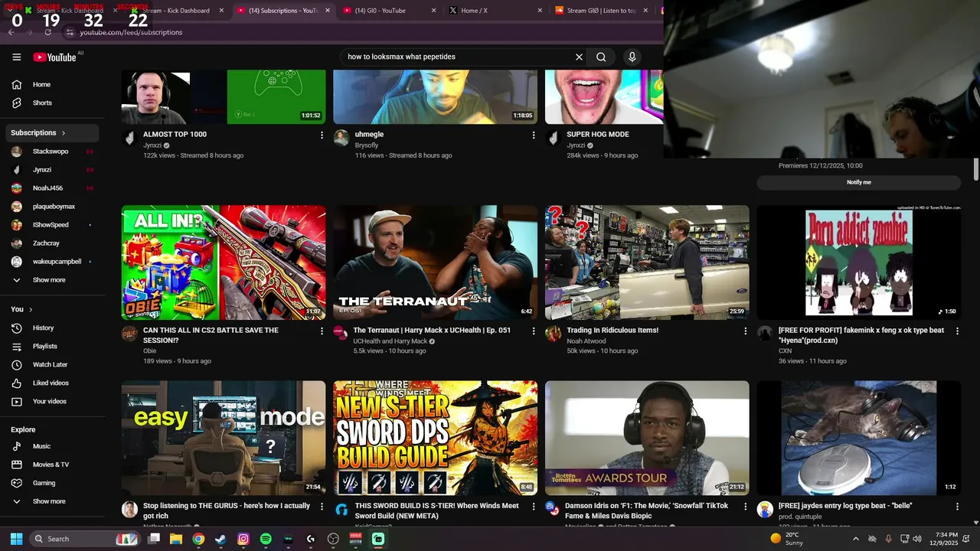Image resolution: width=980 pixels, height=551 pixels.
Task: Close the GI0 - YouTube tab
Action: coord(433,11)
